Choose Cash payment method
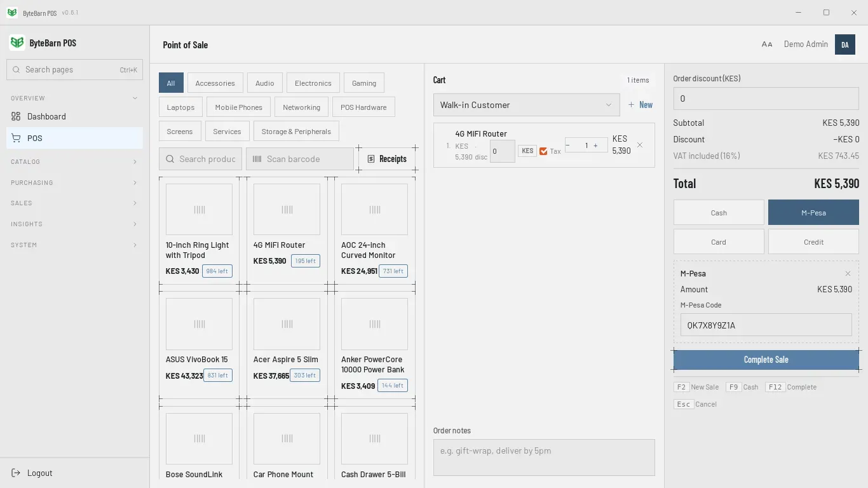 click(719, 213)
